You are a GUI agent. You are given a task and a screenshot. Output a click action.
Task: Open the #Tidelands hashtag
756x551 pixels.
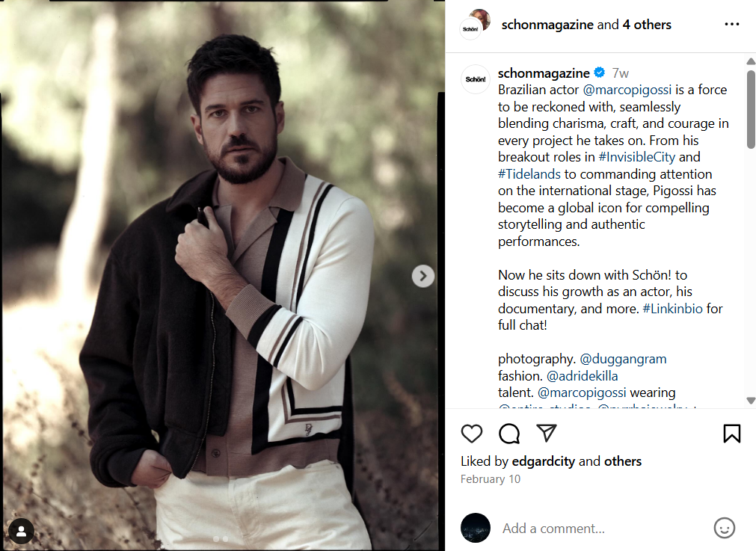coord(529,174)
